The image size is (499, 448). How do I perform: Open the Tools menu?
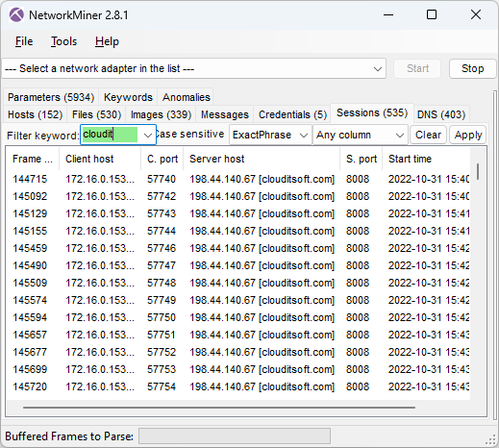(63, 41)
